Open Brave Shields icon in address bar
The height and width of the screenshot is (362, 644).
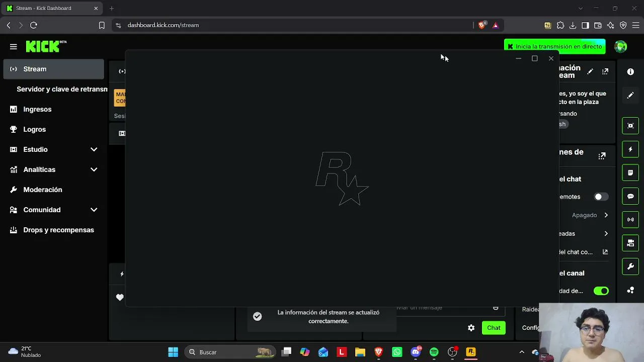tap(482, 25)
